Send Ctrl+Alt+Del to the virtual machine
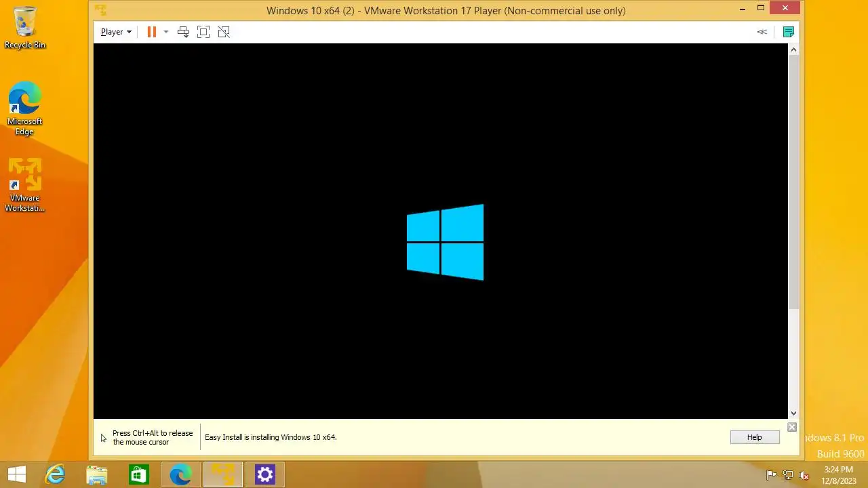 (183, 32)
